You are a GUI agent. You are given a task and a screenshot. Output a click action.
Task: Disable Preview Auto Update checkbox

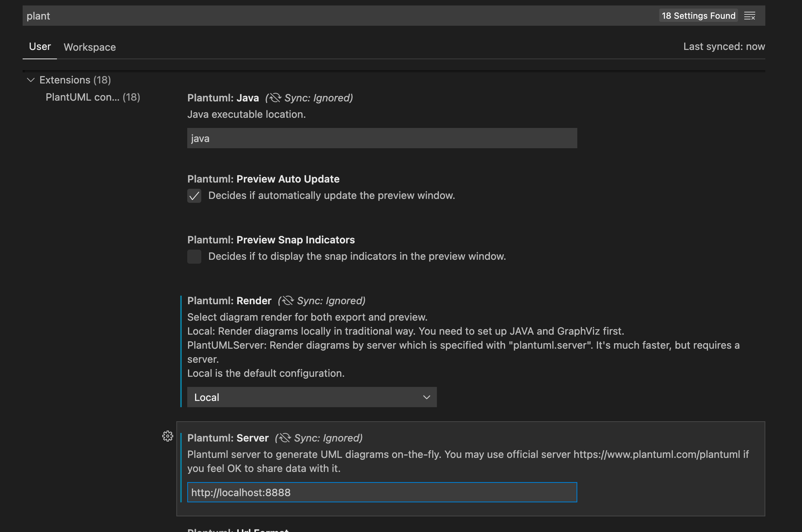[x=194, y=196]
